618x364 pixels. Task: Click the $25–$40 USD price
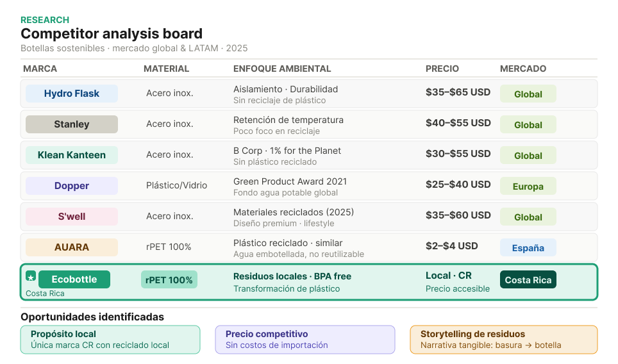pyautogui.click(x=458, y=185)
